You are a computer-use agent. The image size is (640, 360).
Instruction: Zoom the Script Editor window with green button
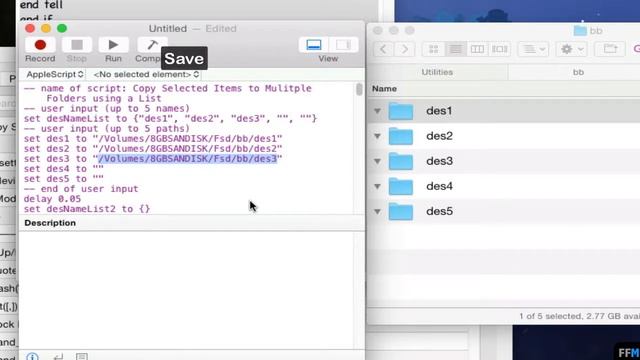[x=62, y=28]
